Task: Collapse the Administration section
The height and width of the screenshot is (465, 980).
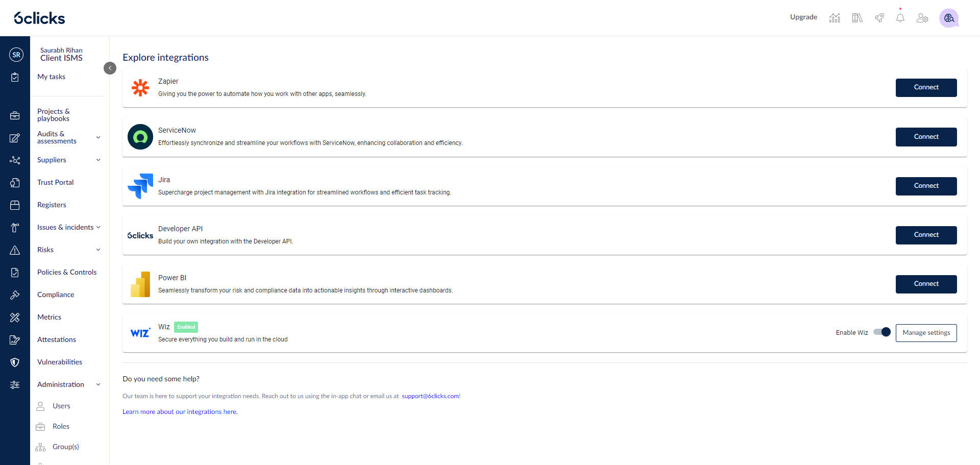Action: (x=99, y=384)
